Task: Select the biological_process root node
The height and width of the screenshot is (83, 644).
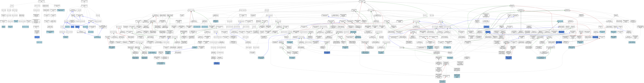Action: [x=362, y=1]
